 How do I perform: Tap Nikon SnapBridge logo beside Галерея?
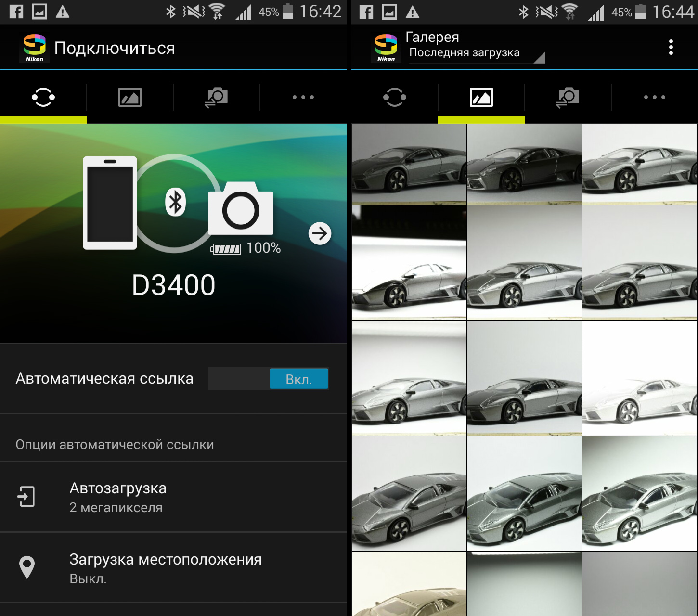(x=386, y=48)
